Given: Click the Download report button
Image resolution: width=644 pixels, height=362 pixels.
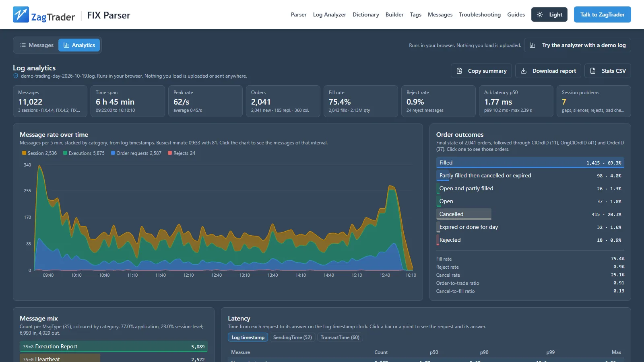Looking at the screenshot, I should (x=548, y=71).
